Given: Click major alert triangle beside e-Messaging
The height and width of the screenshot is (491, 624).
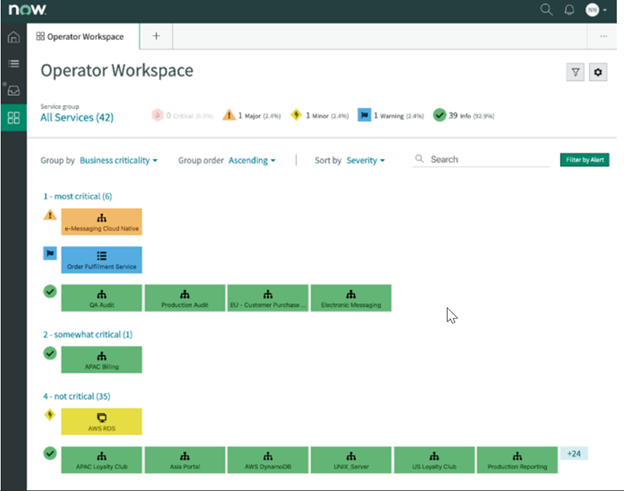Looking at the screenshot, I should pyautogui.click(x=50, y=215).
